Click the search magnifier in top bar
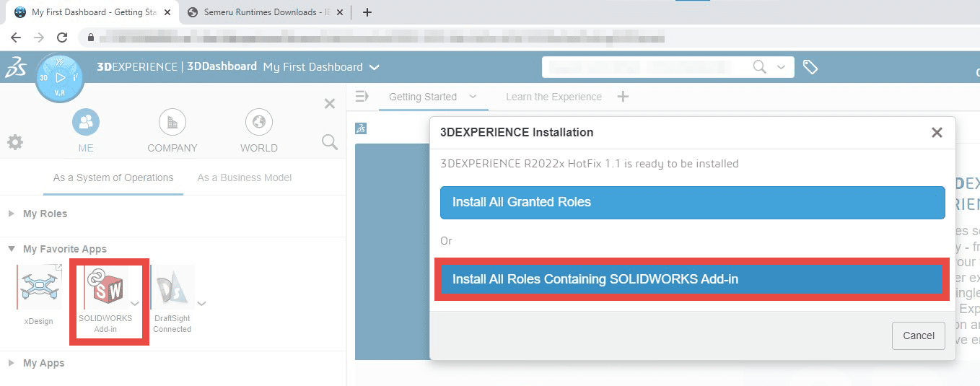This screenshot has height=386, width=980. click(759, 66)
